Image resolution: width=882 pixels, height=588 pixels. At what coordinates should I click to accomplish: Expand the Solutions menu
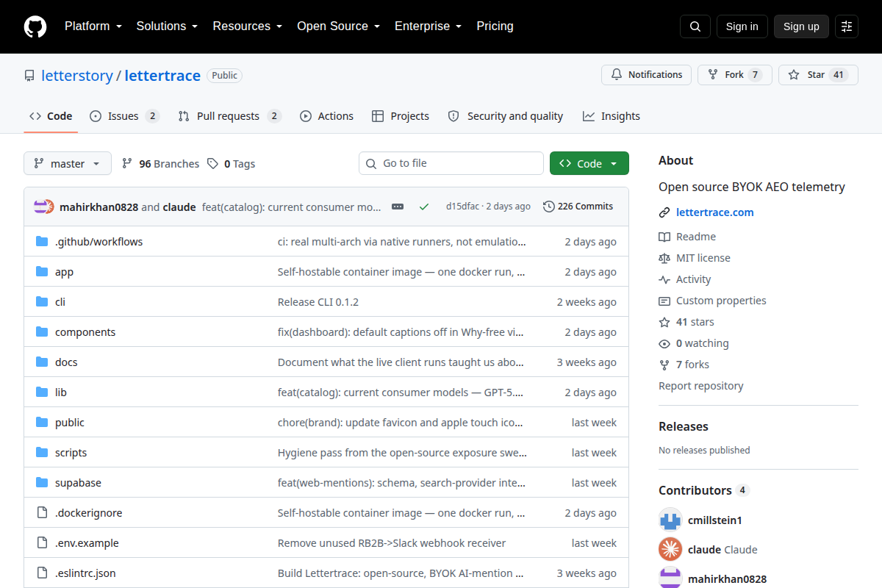[x=167, y=26]
